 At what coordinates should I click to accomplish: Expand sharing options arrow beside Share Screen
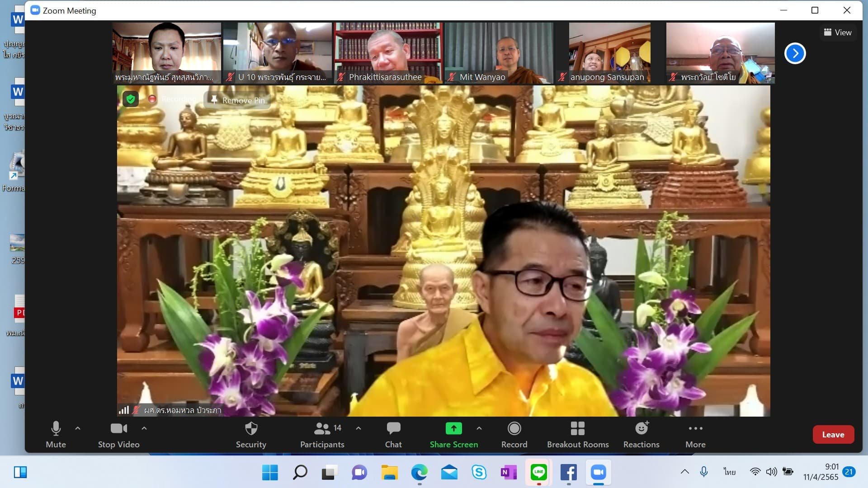pyautogui.click(x=479, y=428)
